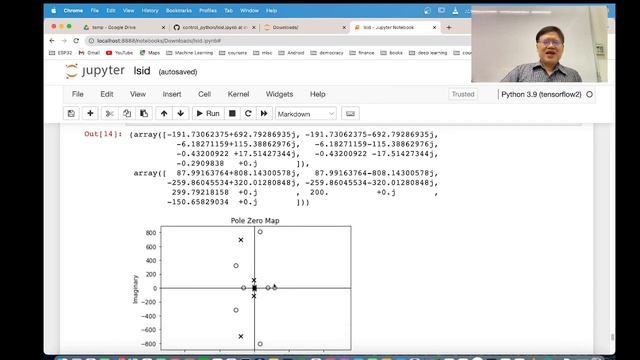Click the webcam video overlay
This screenshot has width=640, height=360.
click(x=539, y=44)
